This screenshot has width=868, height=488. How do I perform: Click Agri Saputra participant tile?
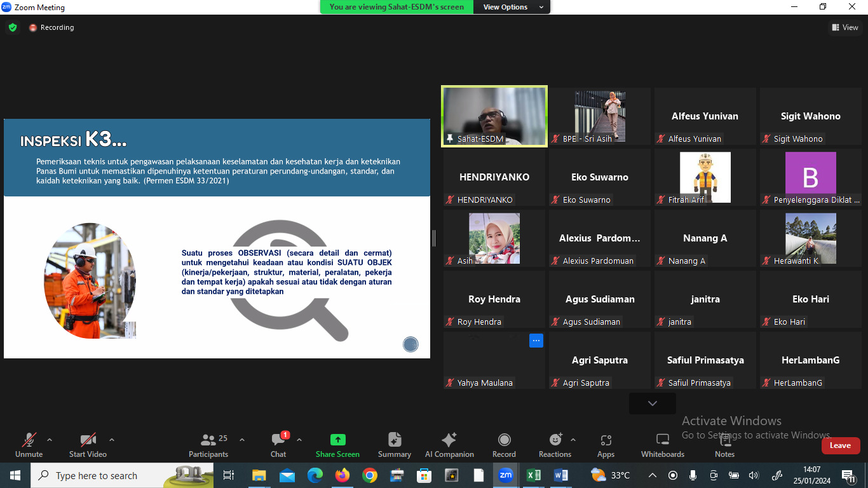(600, 360)
